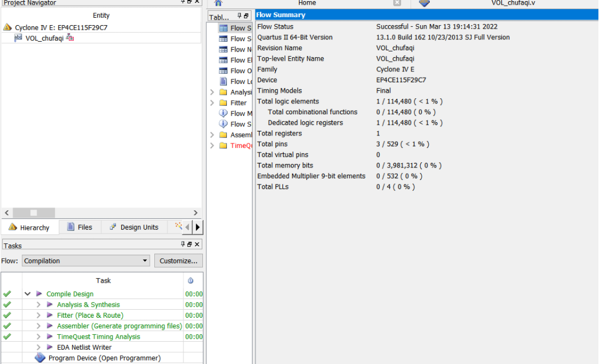The image size is (603, 364).
Task: Click the Project Navigator horizontal scrollbar thumb
Action: click(34, 213)
